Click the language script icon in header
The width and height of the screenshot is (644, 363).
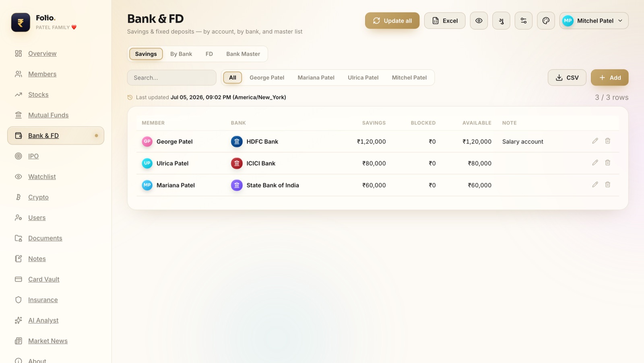(501, 21)
